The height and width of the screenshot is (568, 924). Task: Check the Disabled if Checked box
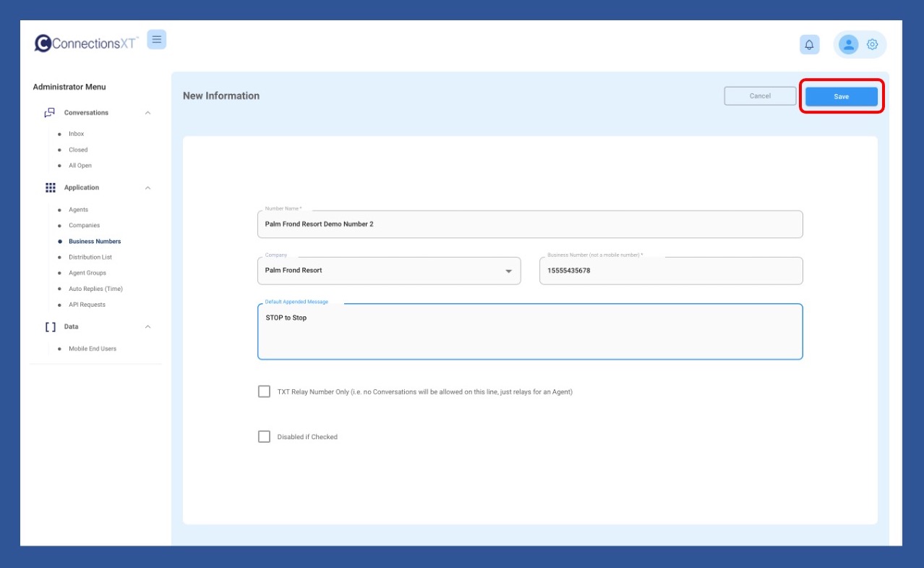(x=265, y=437)
